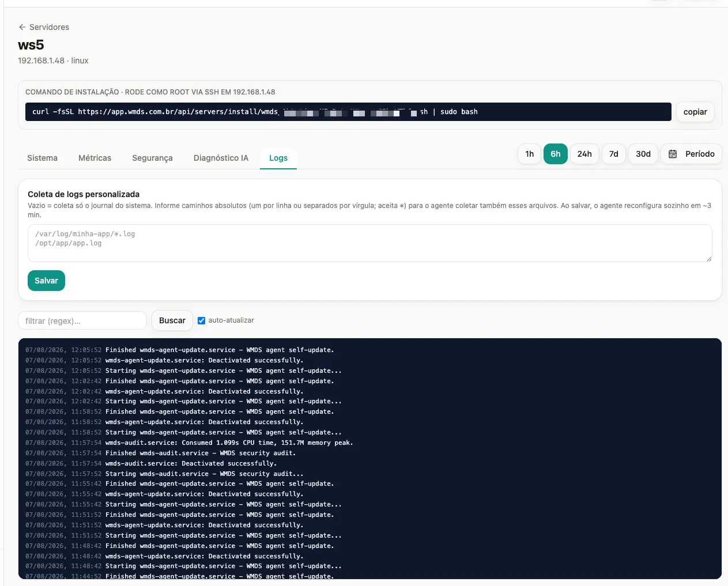Click log line 12:02:42 Finished wmds-agent-update.service
The height and width of the screenshot is (586, 728).
[180, 381]
